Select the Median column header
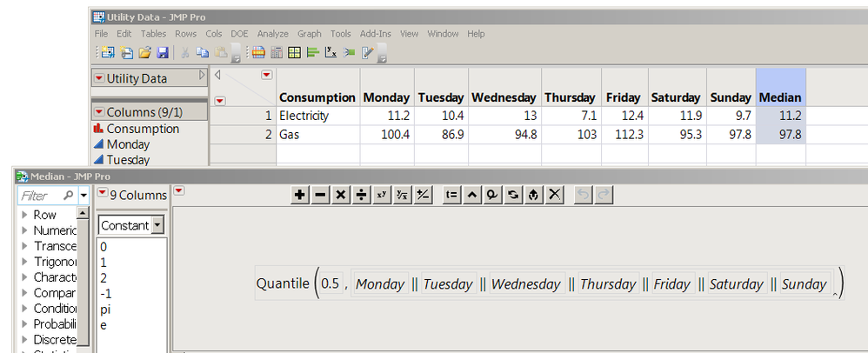The width and height of the screenshot is (868, 353). pyautogui.click(x=780, y=97)
